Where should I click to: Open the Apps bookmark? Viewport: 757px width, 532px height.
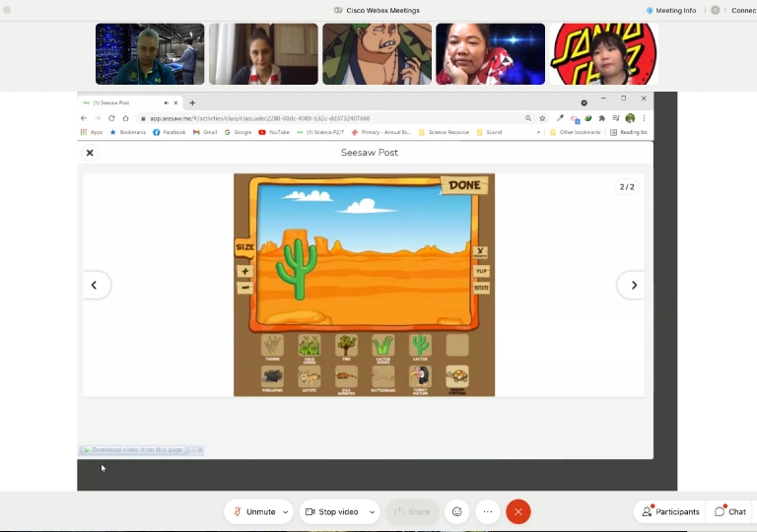click(x=92, y=132)
